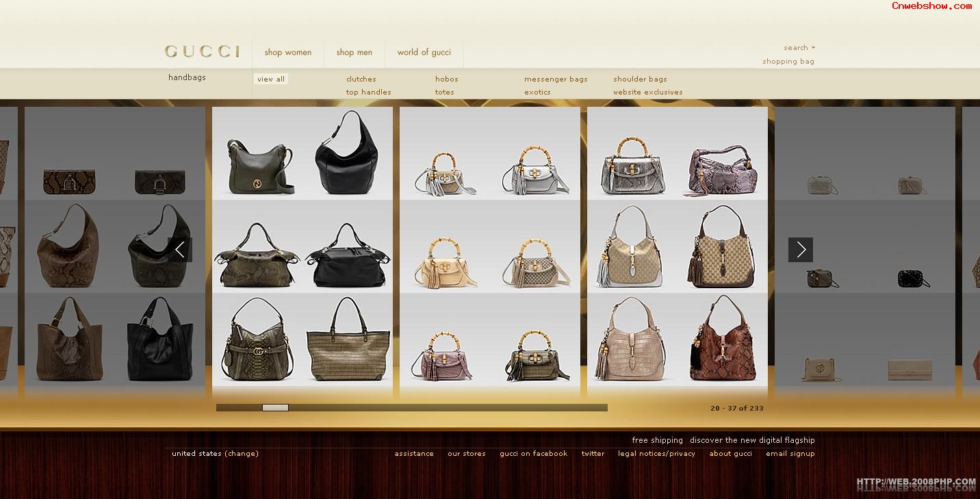Image resolution: width=980 pixels, height=499 pixels.
Task: Open the search dropdown
Action: 799,48
